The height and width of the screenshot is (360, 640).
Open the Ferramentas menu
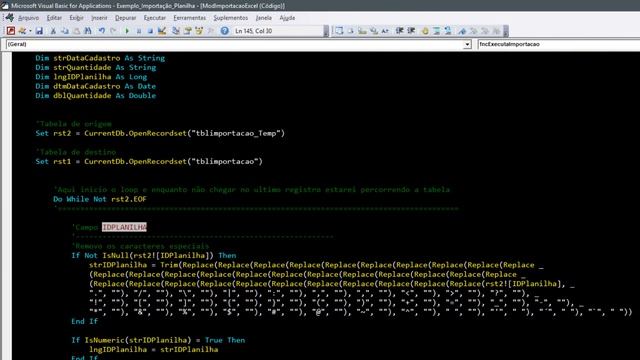[x=189, y=18]
